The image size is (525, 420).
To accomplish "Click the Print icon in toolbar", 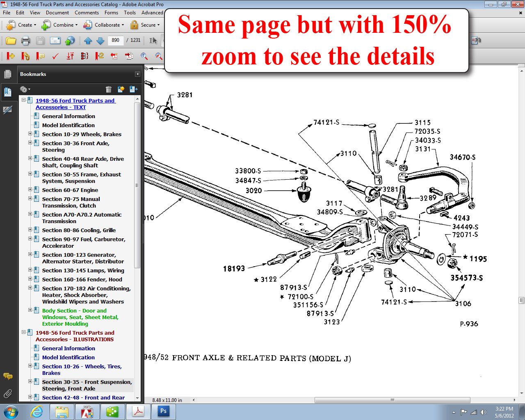I will point(25,41).
